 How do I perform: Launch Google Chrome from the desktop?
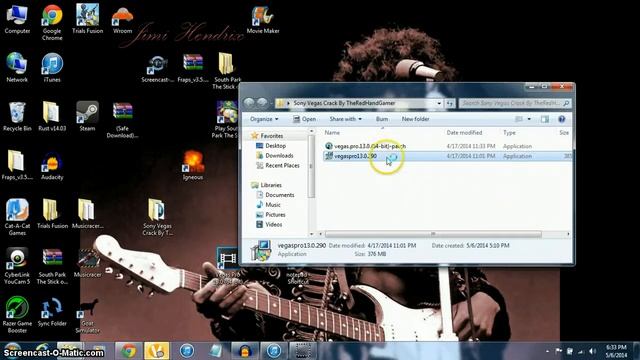point(52,22)
